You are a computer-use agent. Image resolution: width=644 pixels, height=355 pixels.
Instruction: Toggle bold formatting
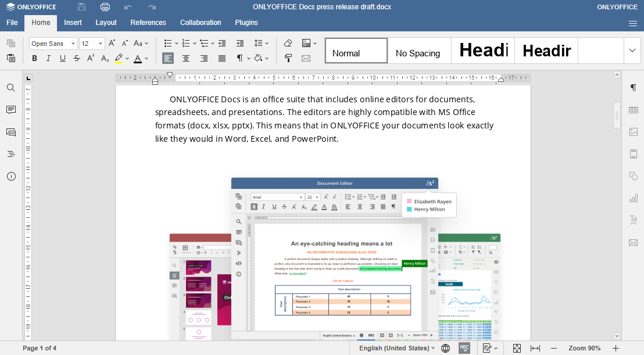[x=34, y=58]
